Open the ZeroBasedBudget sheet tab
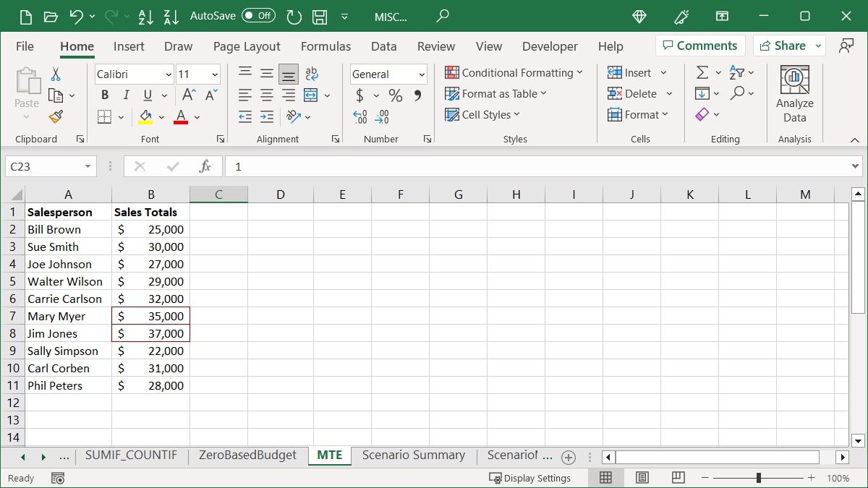Screen dimensions: 868x488 click(247, 455)
